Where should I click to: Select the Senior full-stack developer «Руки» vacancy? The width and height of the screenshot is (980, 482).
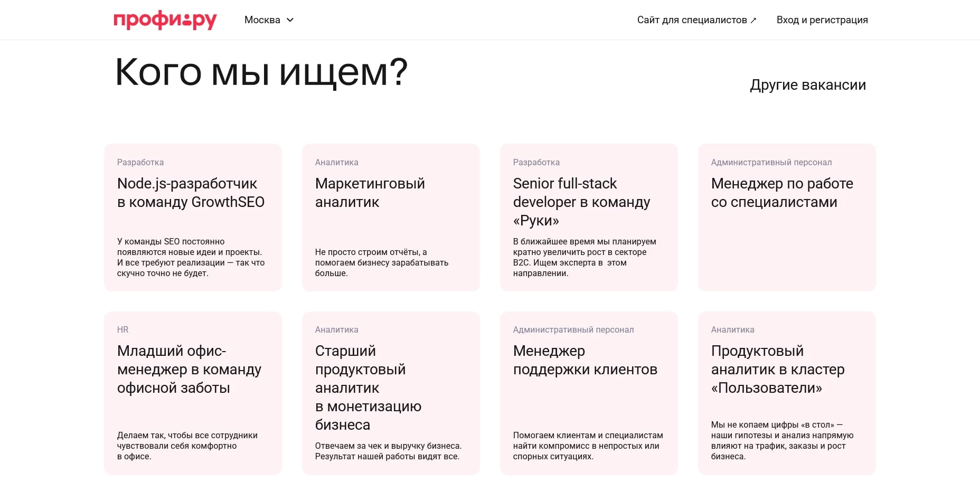tap(589, 218)
